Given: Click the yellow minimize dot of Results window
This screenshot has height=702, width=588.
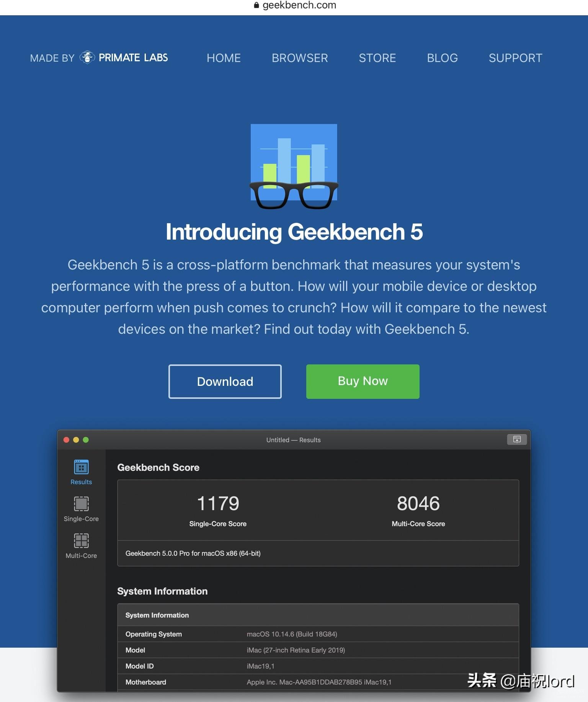Looking at the screenshot, I should tap(76, 440).
